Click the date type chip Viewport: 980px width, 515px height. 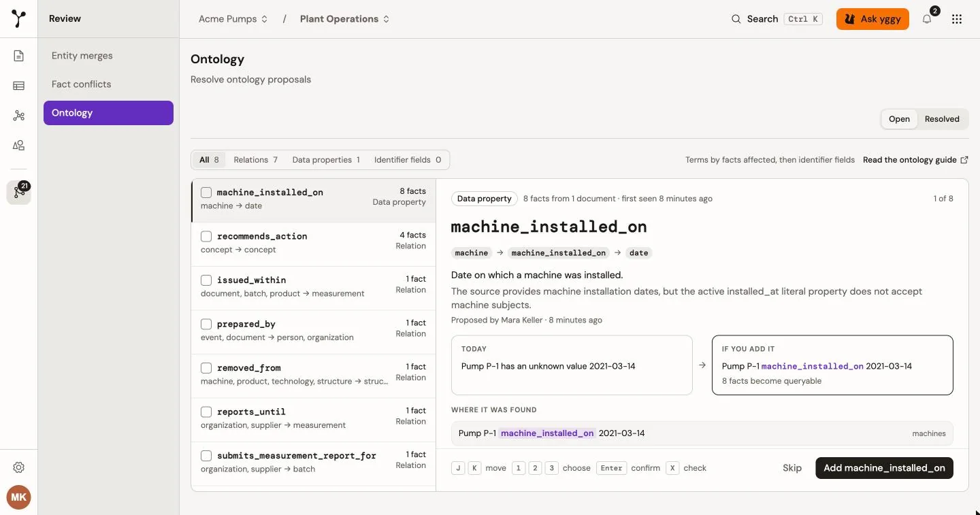click(638, 253)
